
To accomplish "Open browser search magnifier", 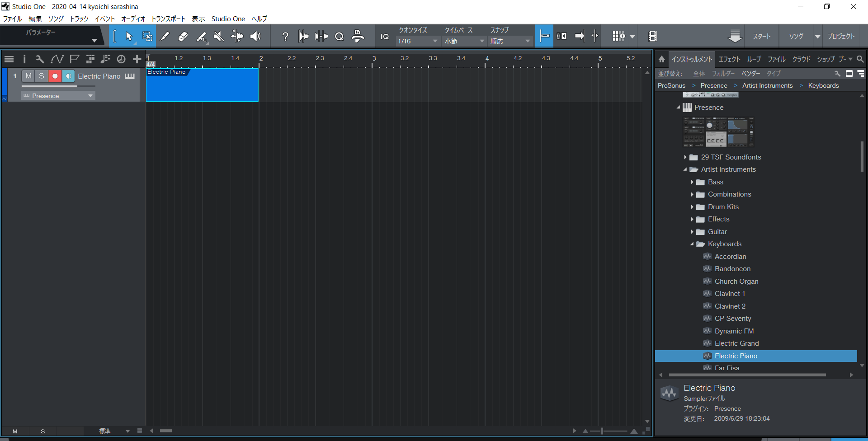I will point(860,59).
